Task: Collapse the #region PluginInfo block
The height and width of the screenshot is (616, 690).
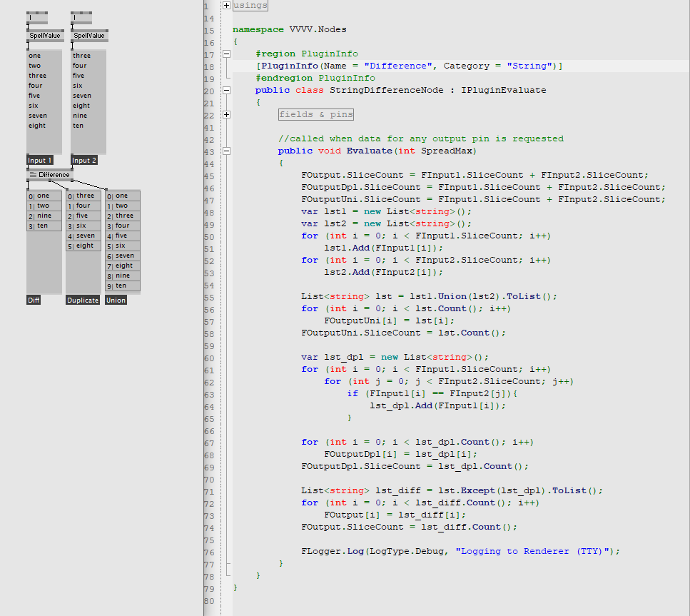Action: pyautogui.click(x=226, y=54)
